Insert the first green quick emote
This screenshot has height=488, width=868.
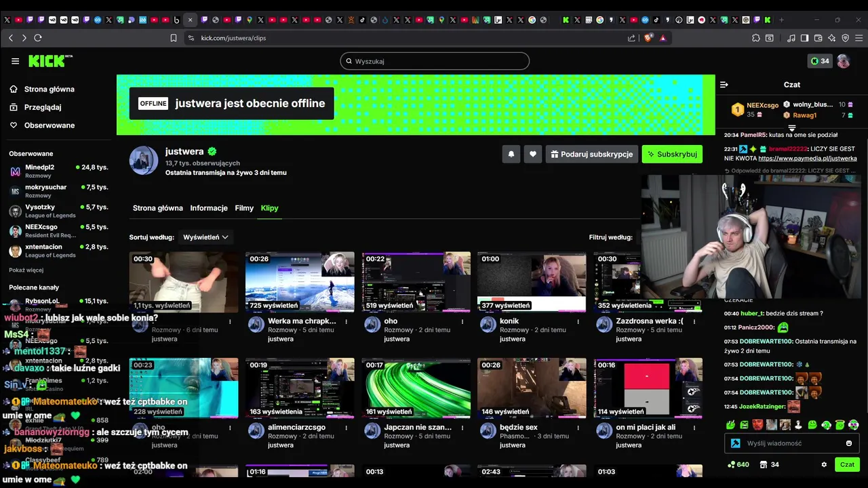730,425
